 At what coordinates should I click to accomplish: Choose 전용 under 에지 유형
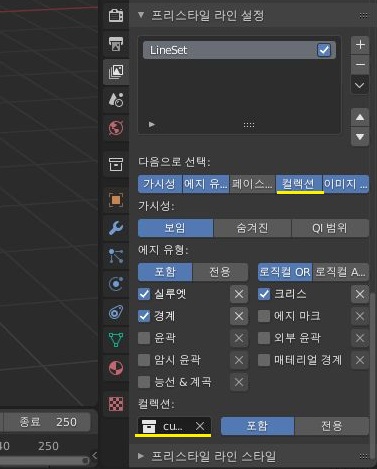pos(220,272)
